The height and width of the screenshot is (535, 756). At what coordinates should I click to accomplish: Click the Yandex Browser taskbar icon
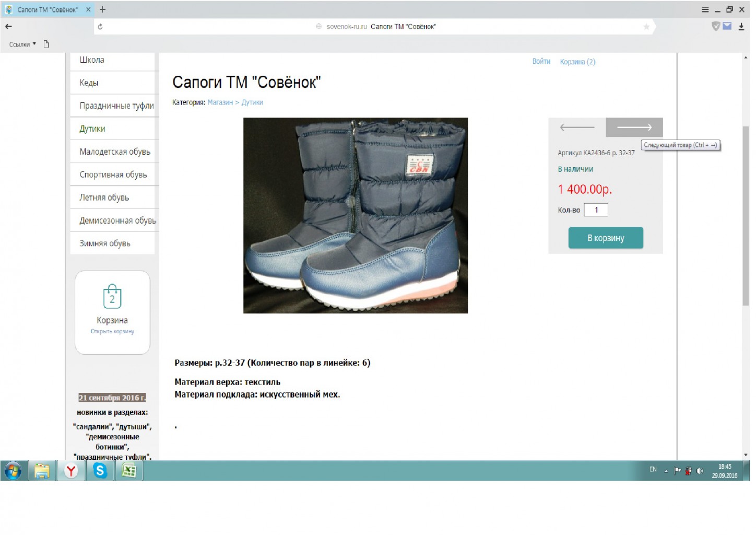(x=71, y=471)
